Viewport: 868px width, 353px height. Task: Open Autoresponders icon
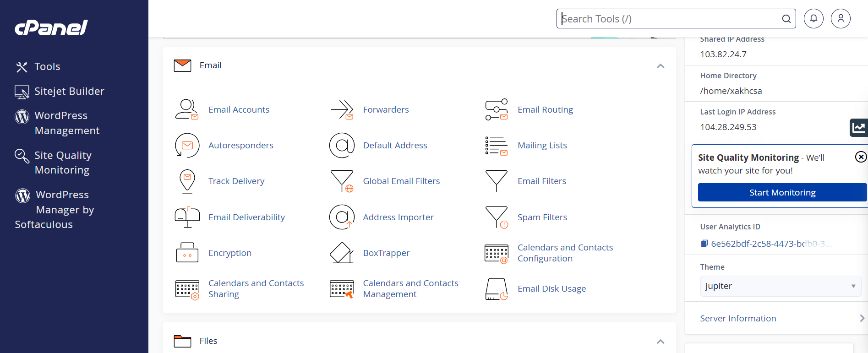(x=187, y=146)
